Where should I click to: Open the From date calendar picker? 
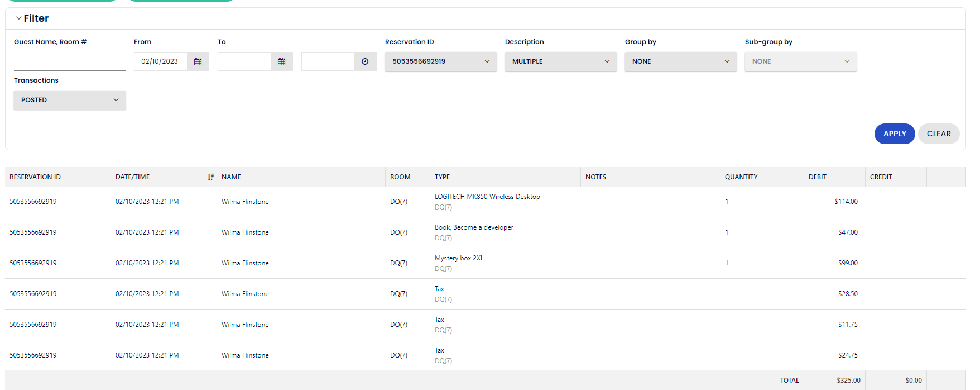point(198,61)
